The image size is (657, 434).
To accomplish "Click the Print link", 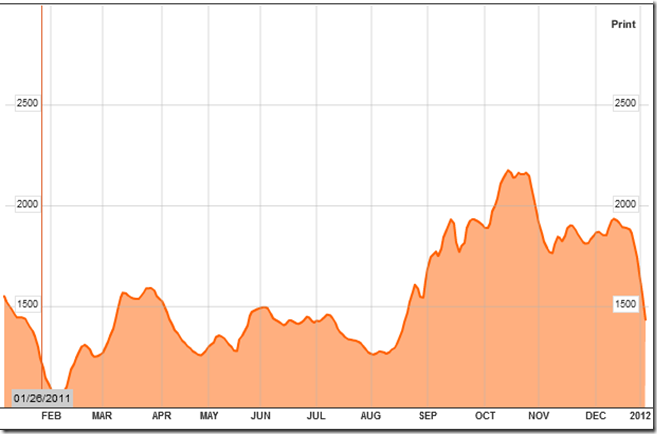I will click(623, 25).
